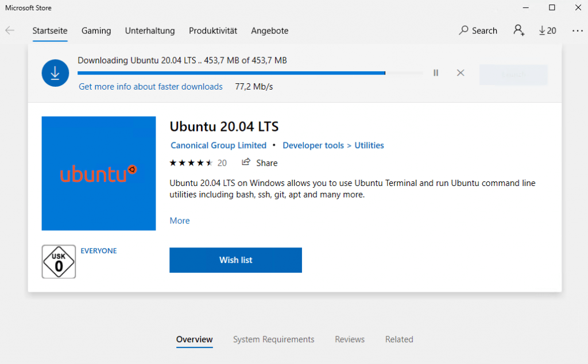
Task: Pause the Ubuntu download
Action: point(436,73)
